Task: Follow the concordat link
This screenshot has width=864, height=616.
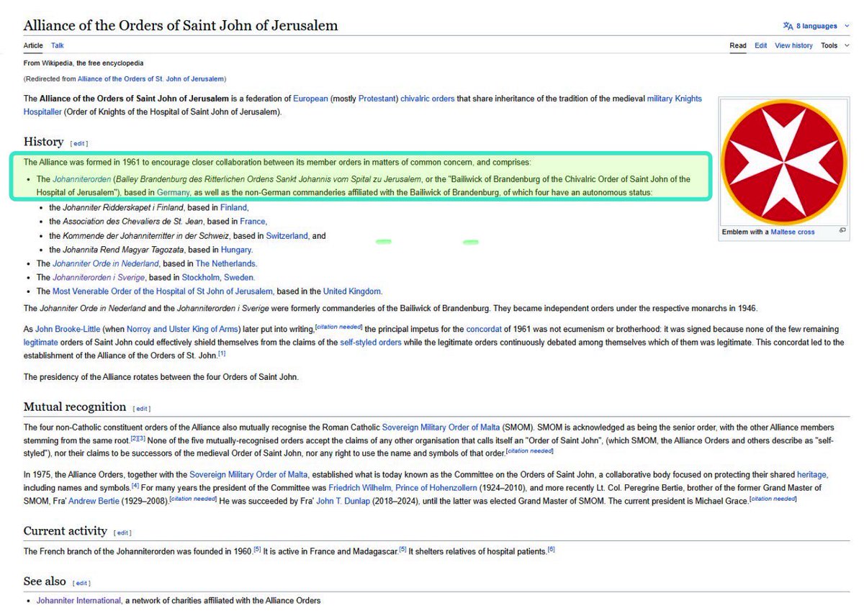Action: point(484,329)
